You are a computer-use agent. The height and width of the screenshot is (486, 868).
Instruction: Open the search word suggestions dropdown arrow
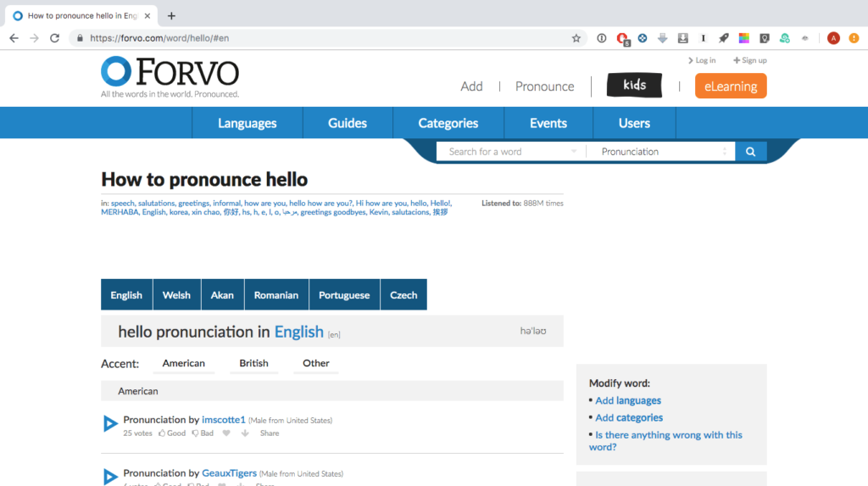[x=574, y=151]
